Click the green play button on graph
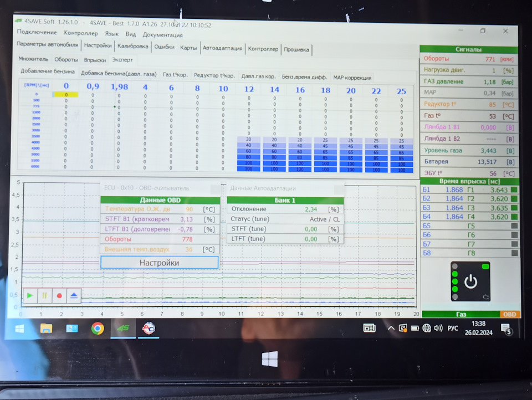The height and width of the screenshot is (400, 532). click(x=30, y=295)
